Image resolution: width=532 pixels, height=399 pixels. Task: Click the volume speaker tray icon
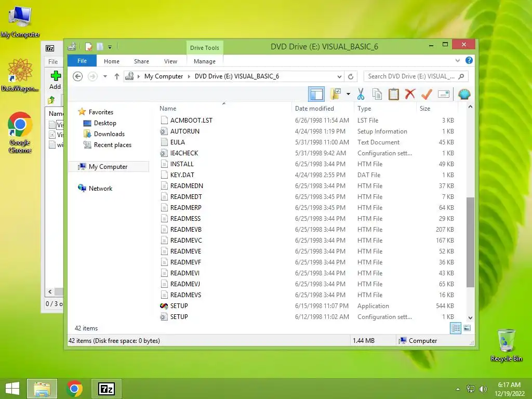483,389
